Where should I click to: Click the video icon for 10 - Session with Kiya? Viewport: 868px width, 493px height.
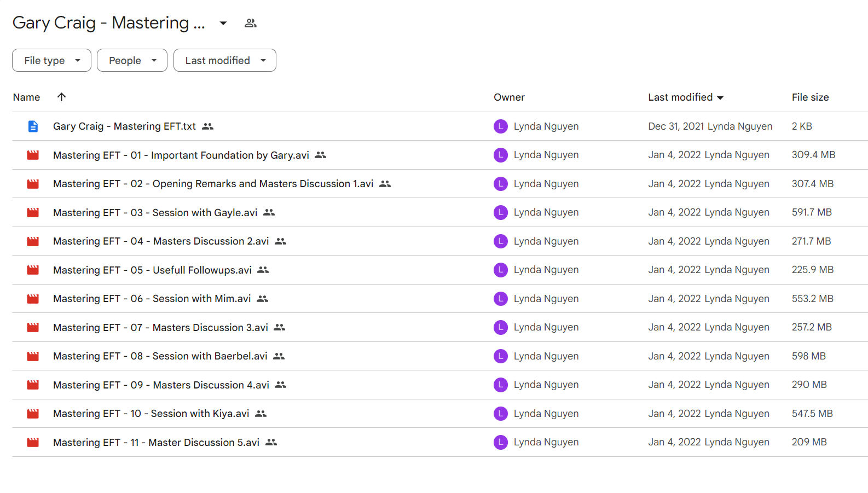pos(33,414)
